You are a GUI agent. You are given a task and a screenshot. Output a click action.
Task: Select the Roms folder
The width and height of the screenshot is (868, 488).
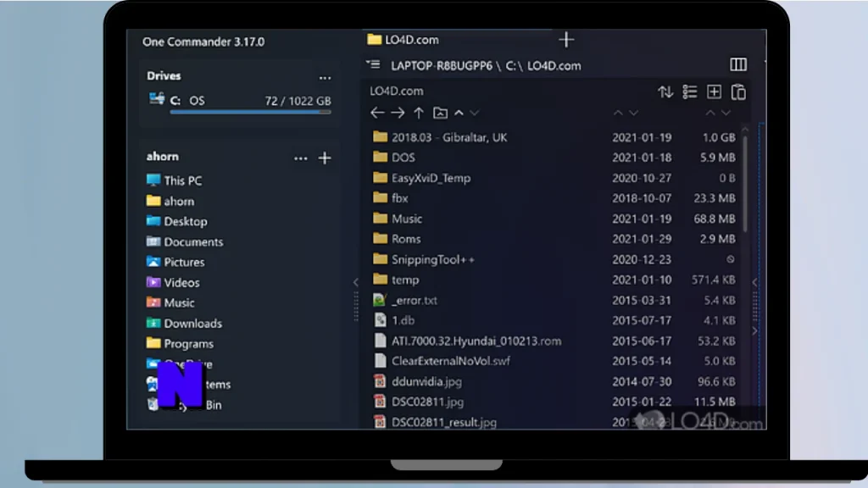(554, 239)
